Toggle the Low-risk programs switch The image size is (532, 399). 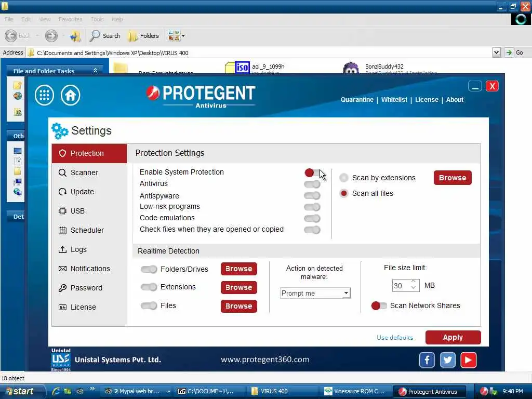(x=312, y=207)
